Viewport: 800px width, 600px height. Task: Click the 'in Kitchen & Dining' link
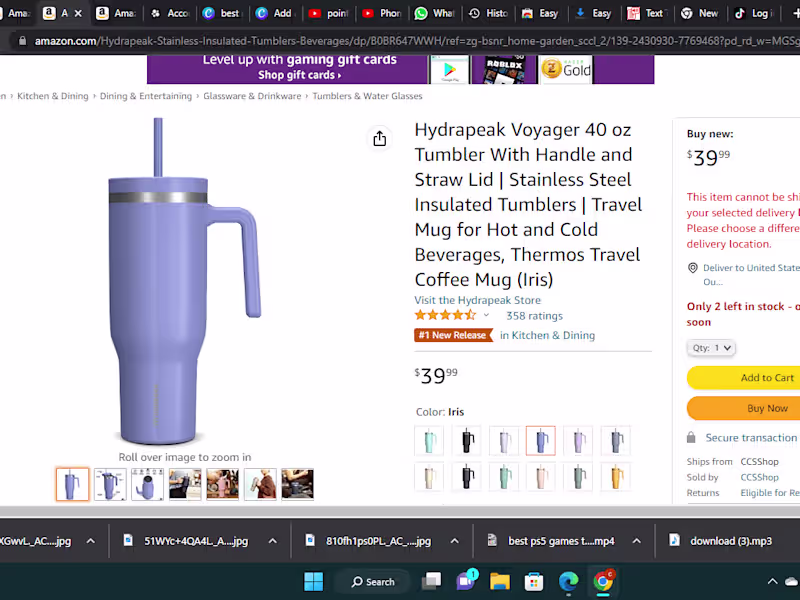coord(547,335)
